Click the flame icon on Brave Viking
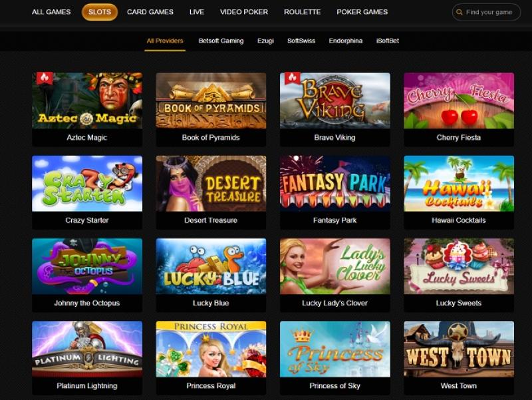Image resolution: width=532 pixels, height=400 pixels. pos(293,79)
